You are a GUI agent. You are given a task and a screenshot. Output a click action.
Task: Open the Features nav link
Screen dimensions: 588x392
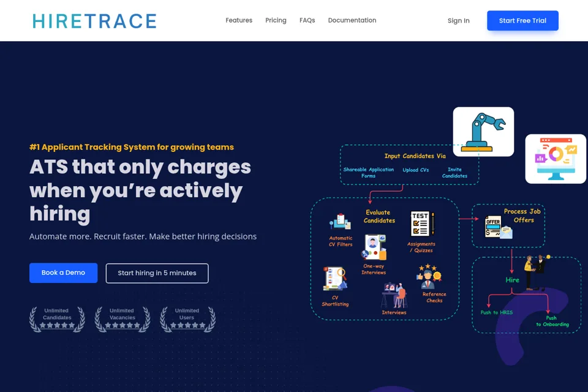click(x=239, y=20)
